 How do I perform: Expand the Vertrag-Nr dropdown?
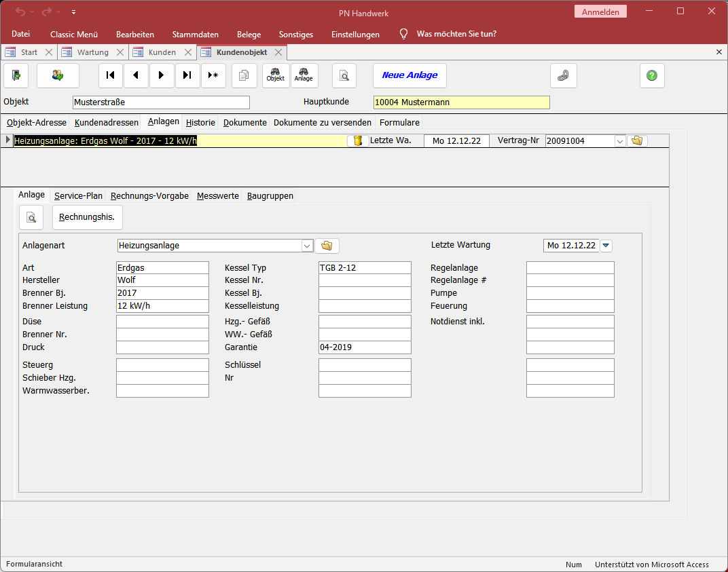619,141
